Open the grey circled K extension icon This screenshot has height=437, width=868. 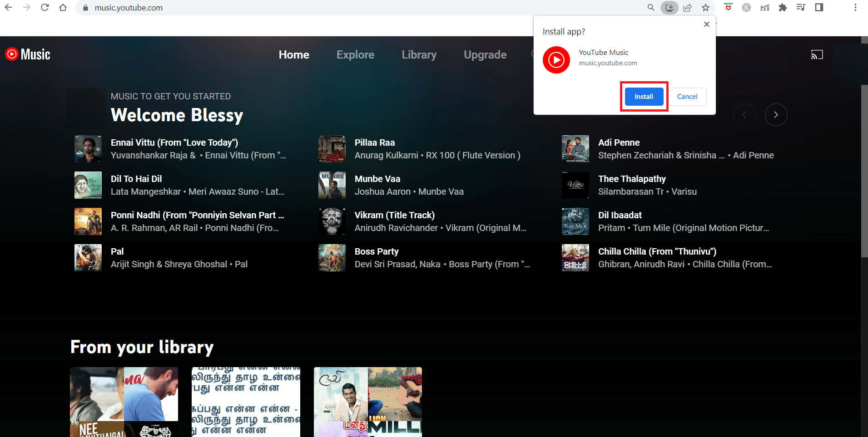coord(746,7)
